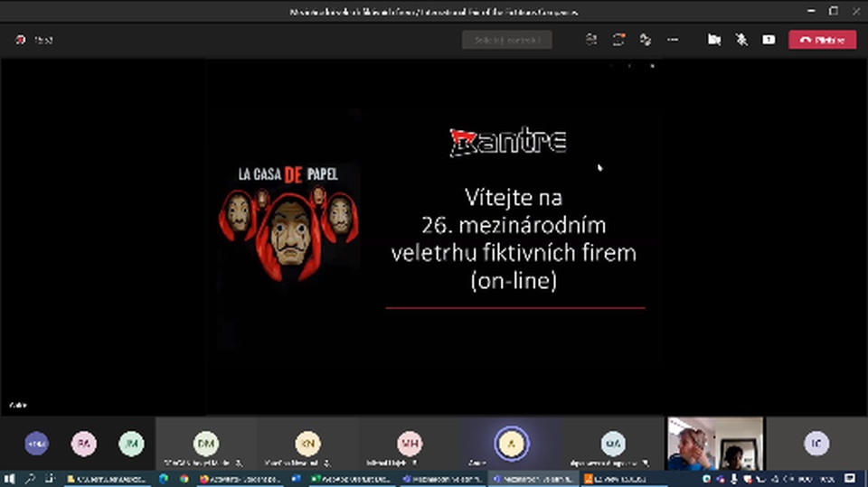Select the green JM participant avatar
This screenshot has width=868, height=487.
click(131, 444)
